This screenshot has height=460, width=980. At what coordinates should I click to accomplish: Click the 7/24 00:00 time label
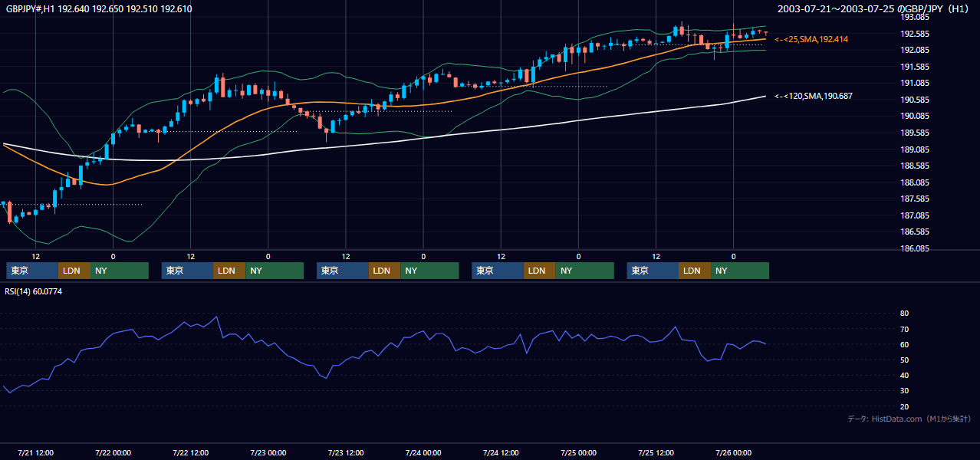(x=423, y=452)
